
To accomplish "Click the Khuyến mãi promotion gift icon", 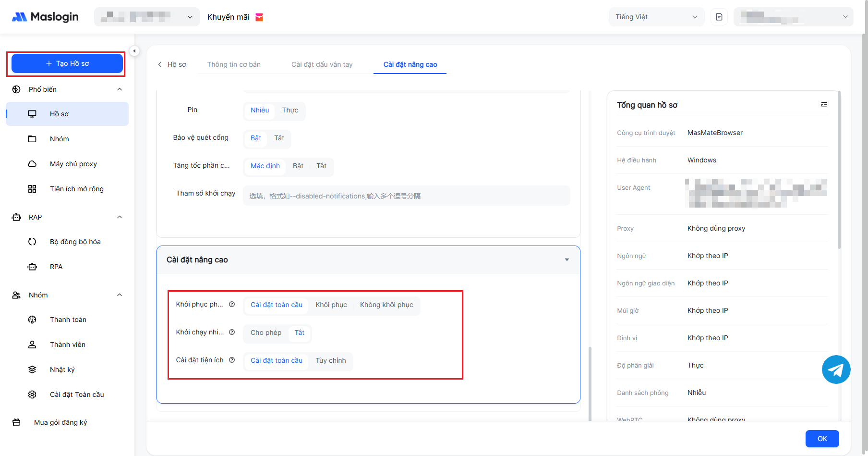I will click(259, 17).
